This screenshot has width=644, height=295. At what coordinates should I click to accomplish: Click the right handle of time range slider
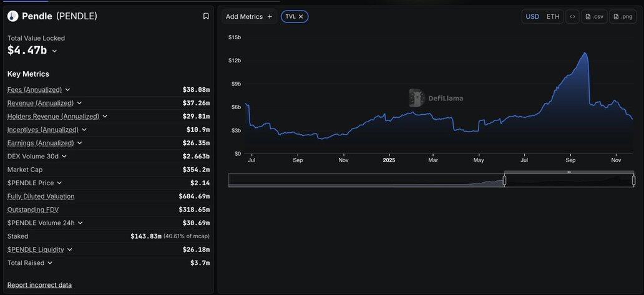click(x=633, y=180)
